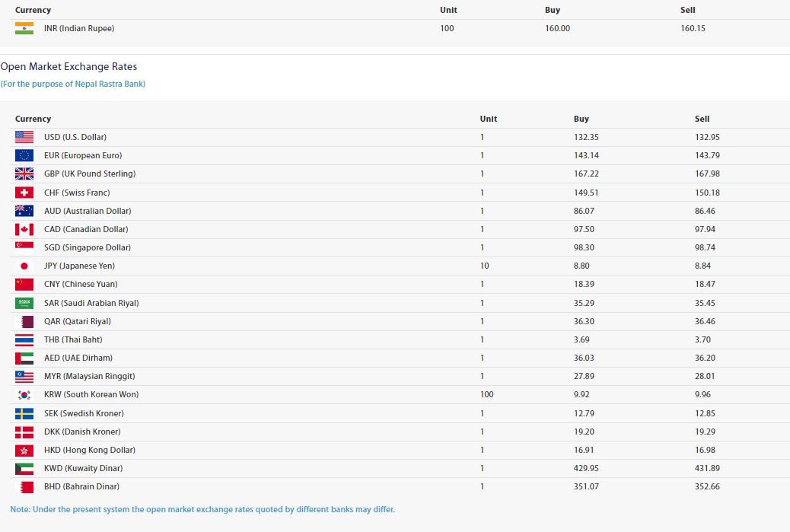Select the MYR sell rate 28.01
Screen dimensions: 790x532
[x=705, y=376]
